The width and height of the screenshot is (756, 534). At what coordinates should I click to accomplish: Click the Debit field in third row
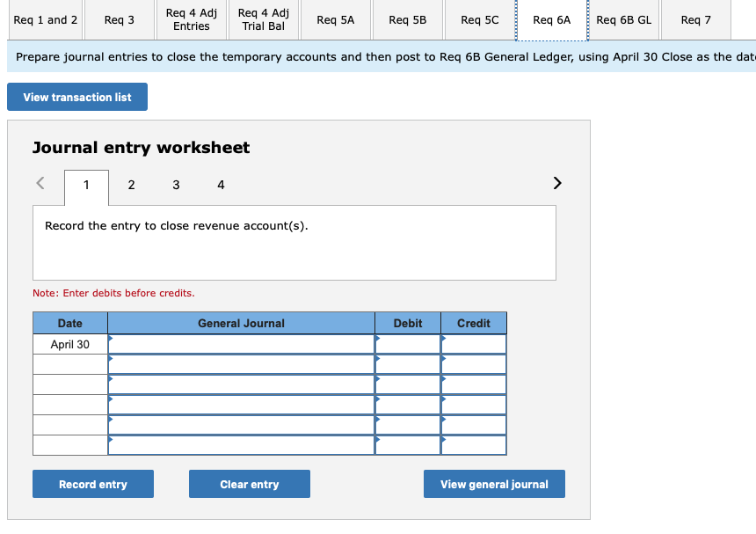coord(408,385)
